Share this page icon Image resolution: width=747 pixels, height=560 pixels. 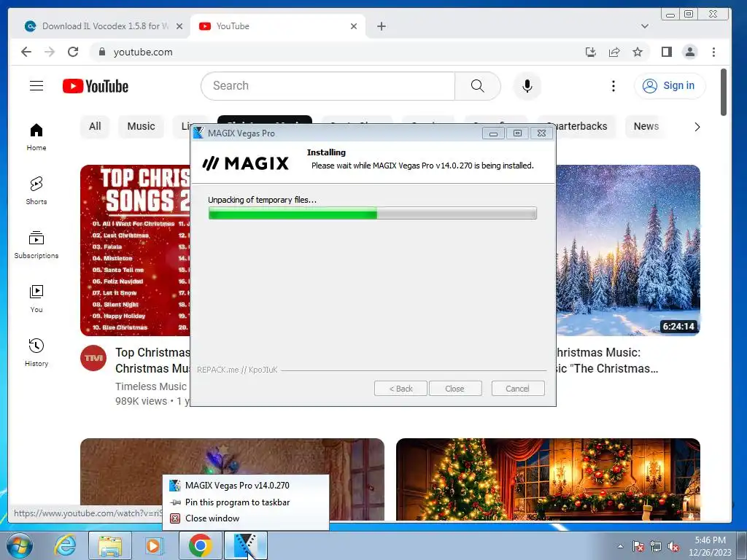click(614, 52)
